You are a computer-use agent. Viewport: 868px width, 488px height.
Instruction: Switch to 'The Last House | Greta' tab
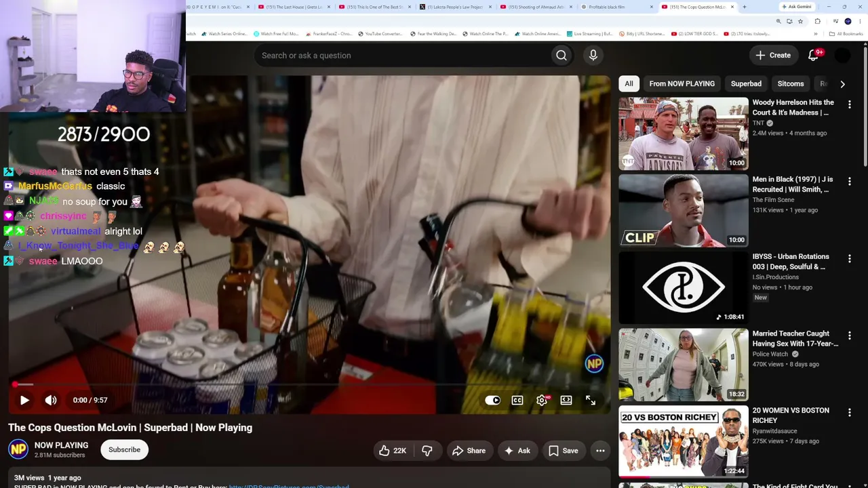tap(294, 7)
